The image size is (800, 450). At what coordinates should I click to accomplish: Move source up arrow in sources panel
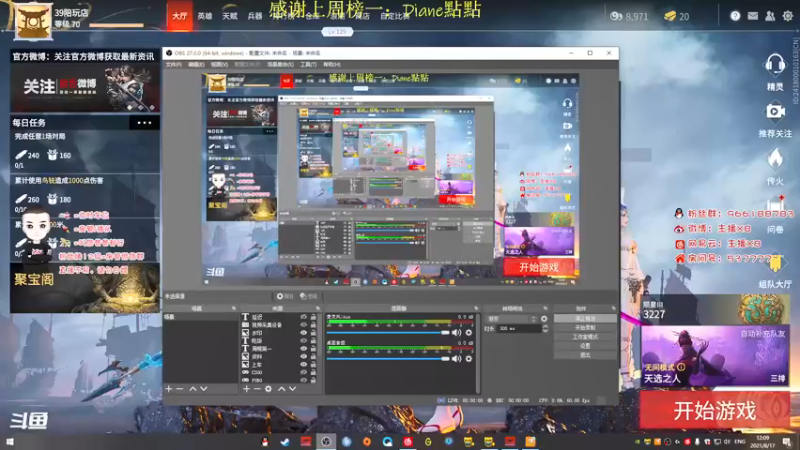(x=282, y=389)
